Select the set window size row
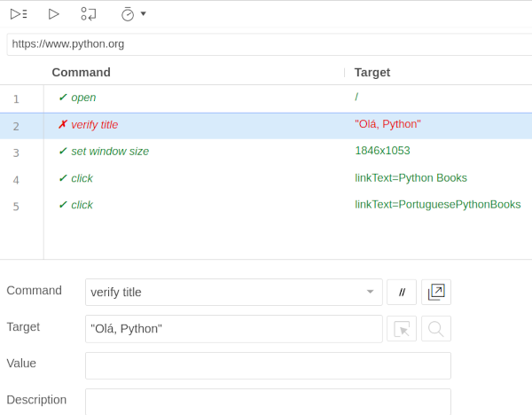Viewport: 532px width, 415px height. click(266, 152)
